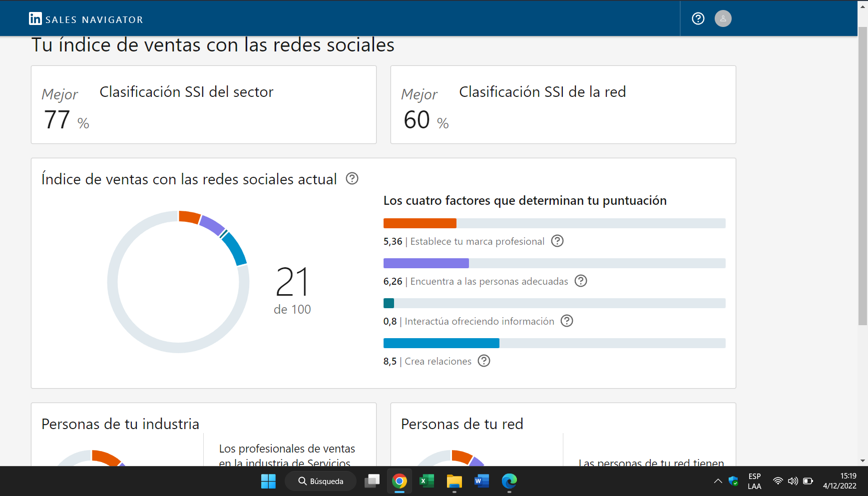Click the Búsqueda taskbar search box
This screenshot has height=496, width=868.
[x=321, y=481]
